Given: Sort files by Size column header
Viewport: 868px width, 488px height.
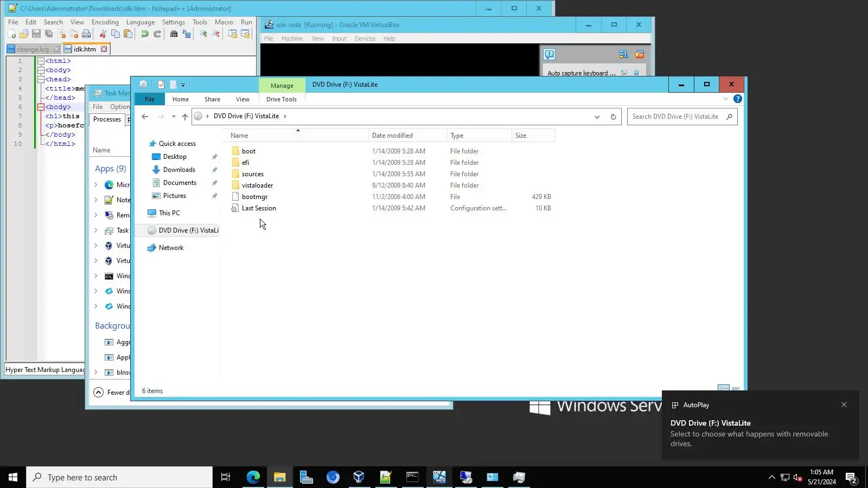Looking at the screenshot, I should (x=533, y=136).
